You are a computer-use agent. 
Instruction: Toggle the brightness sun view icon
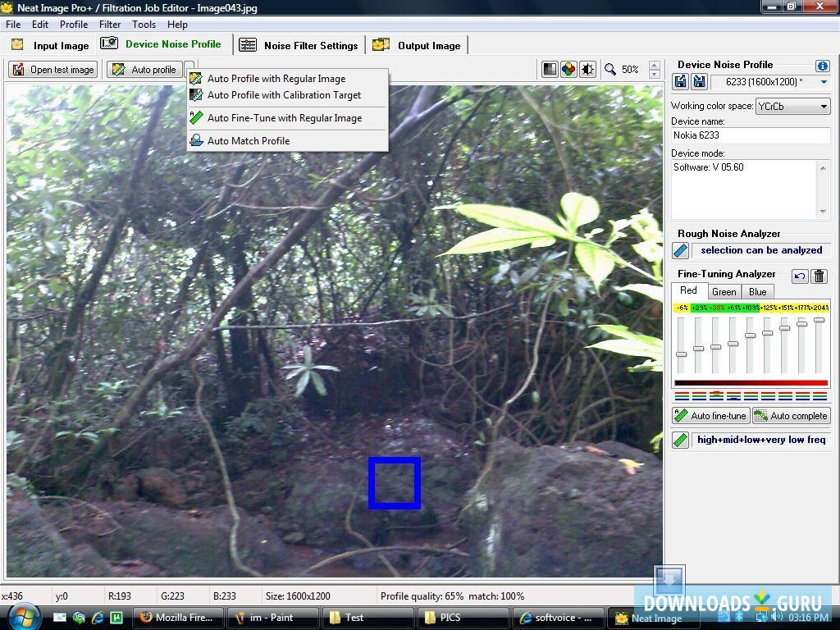[587, 69]
